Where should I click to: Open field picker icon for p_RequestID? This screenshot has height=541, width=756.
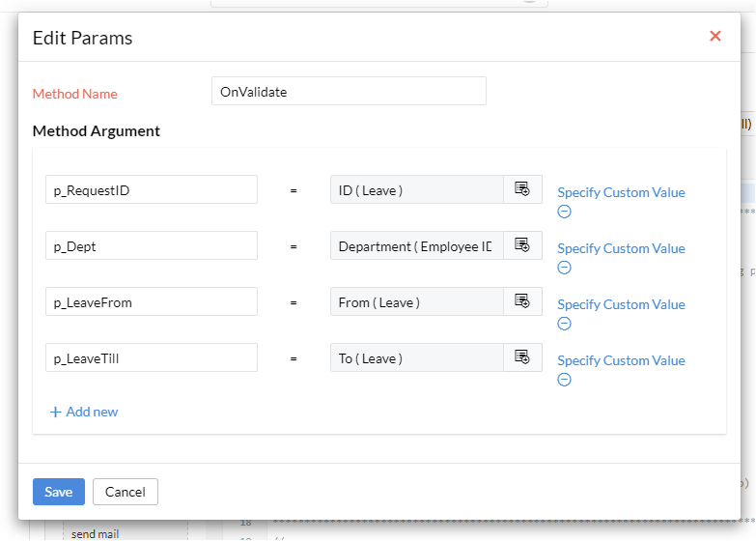pos(522,189)
